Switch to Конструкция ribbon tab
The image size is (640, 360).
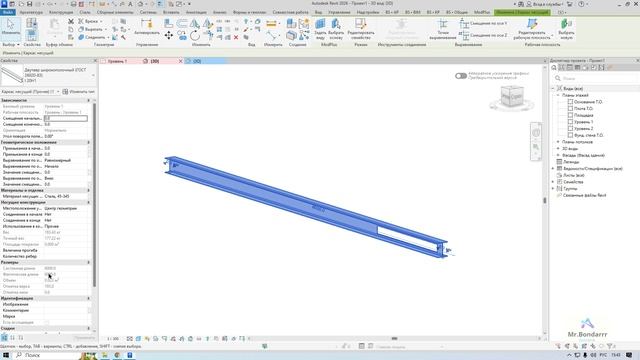pyautogui.click(x=61, y=12)
